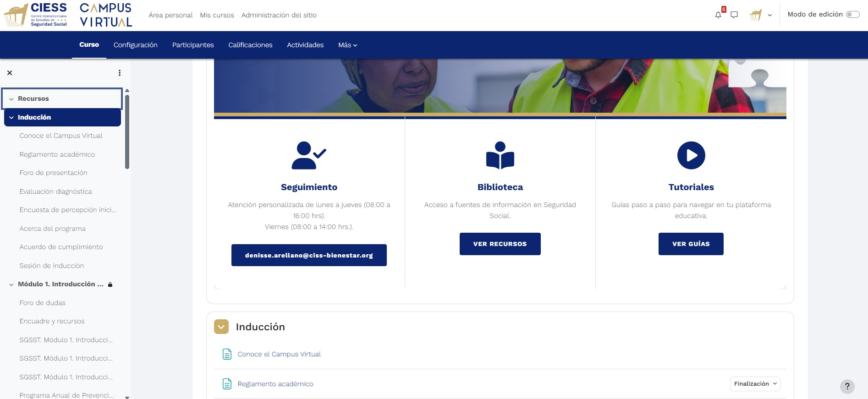868x399 pixels.
Task: Open Reglamento académico in the course index
Action: tap(57, 154)
